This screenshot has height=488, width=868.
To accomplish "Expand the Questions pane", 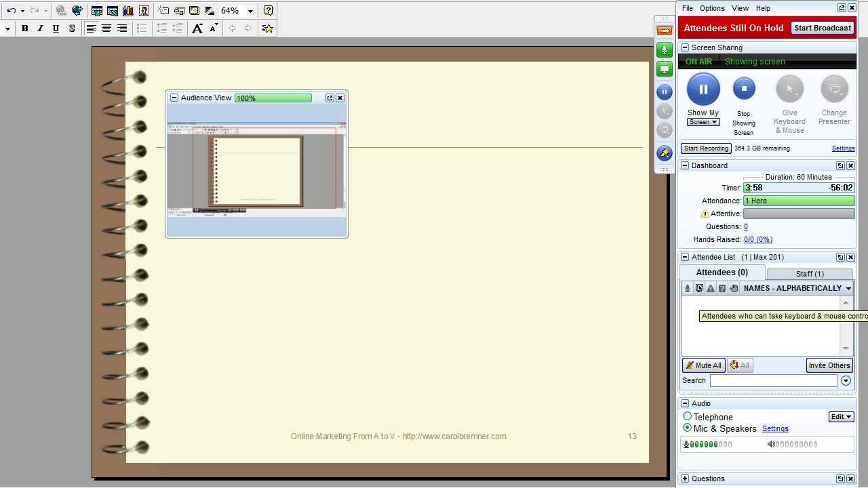I will pyautogui.click(x=685, y=479).
